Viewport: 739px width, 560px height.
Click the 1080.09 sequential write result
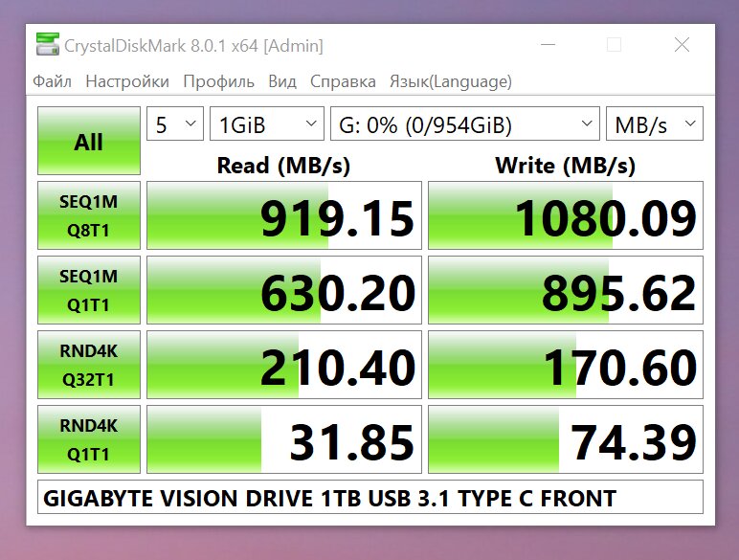click(566, 215)
